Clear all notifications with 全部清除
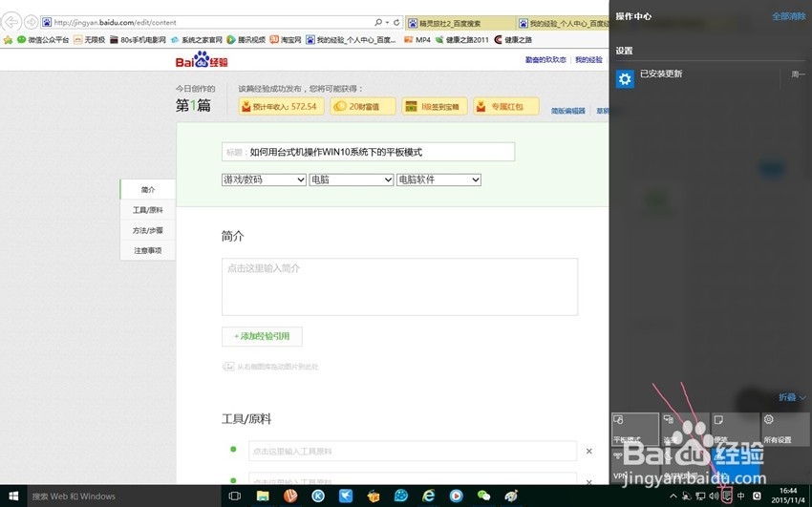Image resolution: width=812 pixels, height=507 pixels. click(x=789, y=16)
